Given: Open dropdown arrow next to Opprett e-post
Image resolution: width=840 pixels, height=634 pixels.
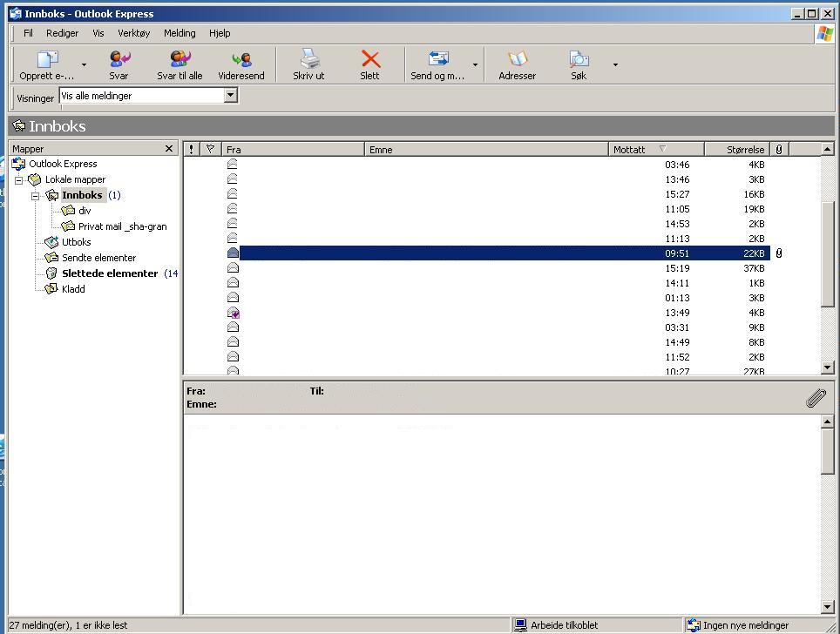Looking at the screenshot, I should [x=84, y=64].
